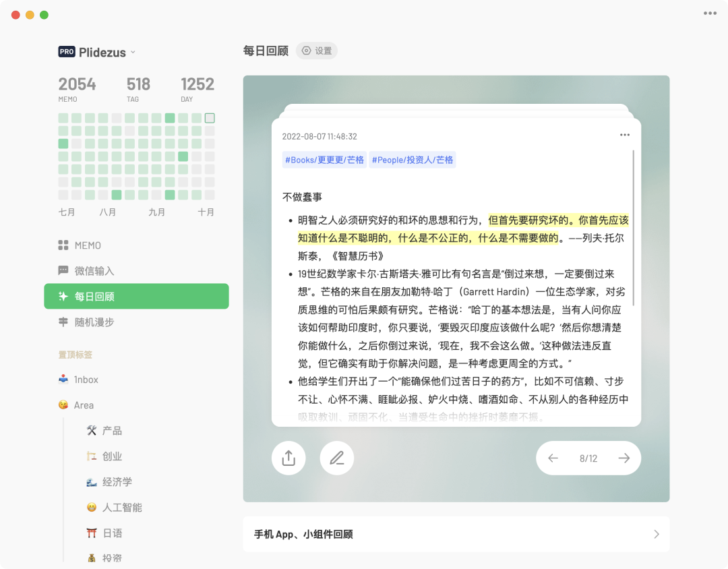Open the window's top-right three-dot menu
Viewport: 728px width, 569px height.
point(710,13)
